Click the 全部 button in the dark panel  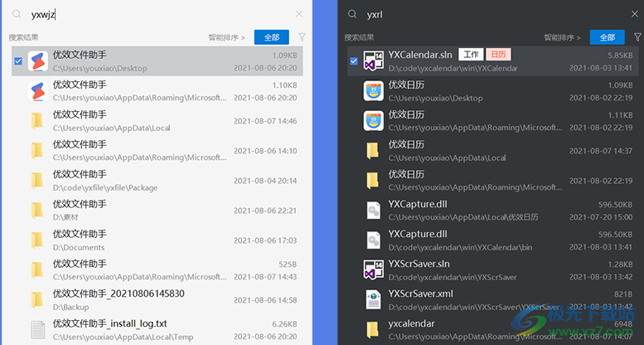coord(607,37)
